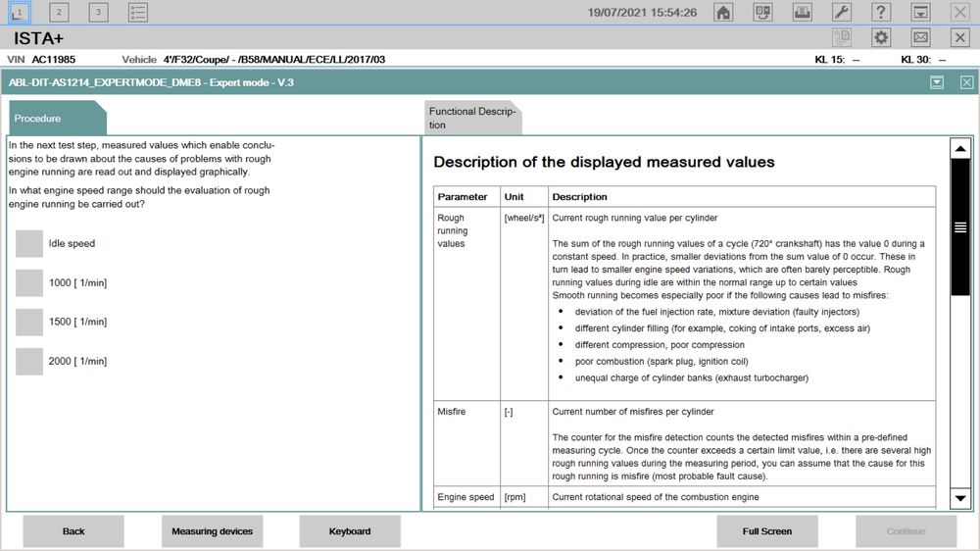Open the top bar drop-down window icon
Screen dimensions: 980x551
(920, 12)
